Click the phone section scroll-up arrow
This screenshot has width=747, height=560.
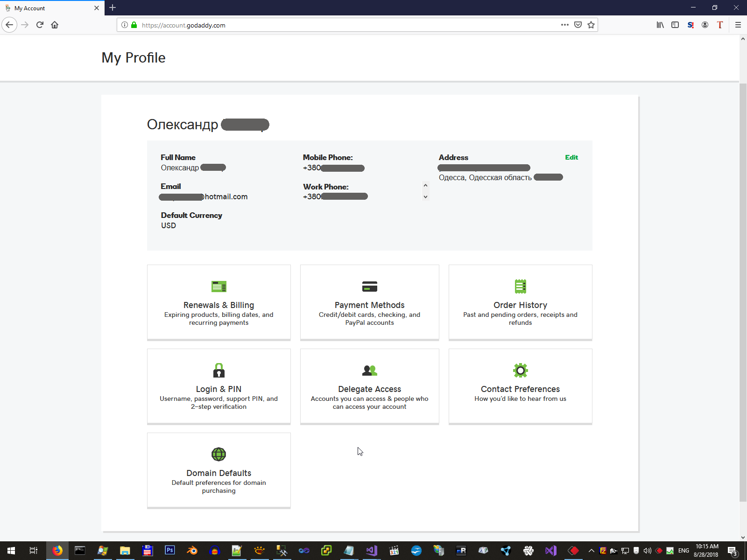pos(425,185)
